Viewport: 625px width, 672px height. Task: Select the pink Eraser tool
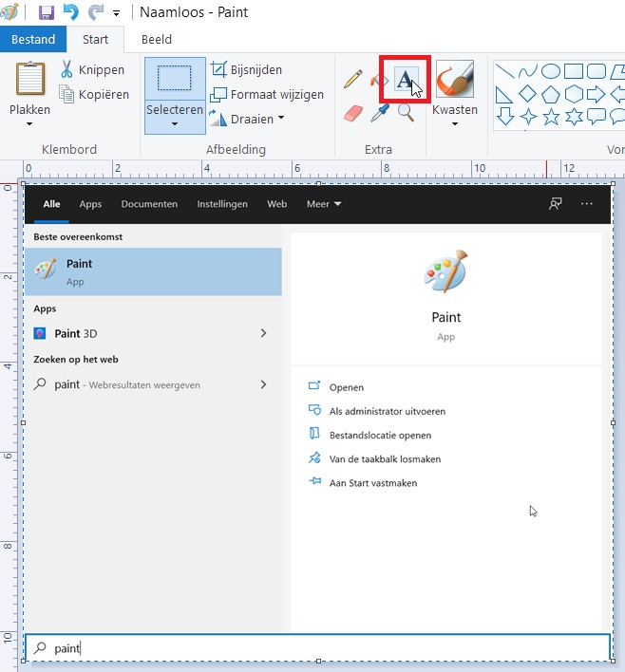click(x=353, y=114)
